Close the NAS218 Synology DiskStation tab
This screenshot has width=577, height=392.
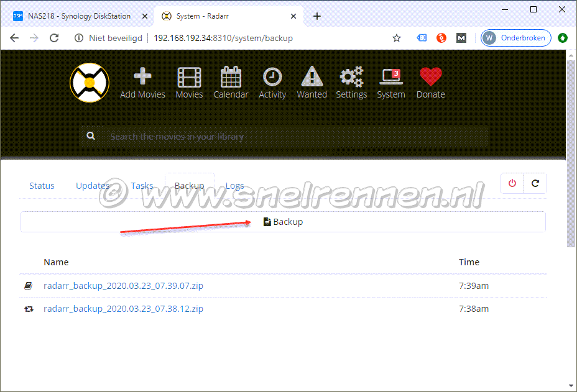click(145, 16)
